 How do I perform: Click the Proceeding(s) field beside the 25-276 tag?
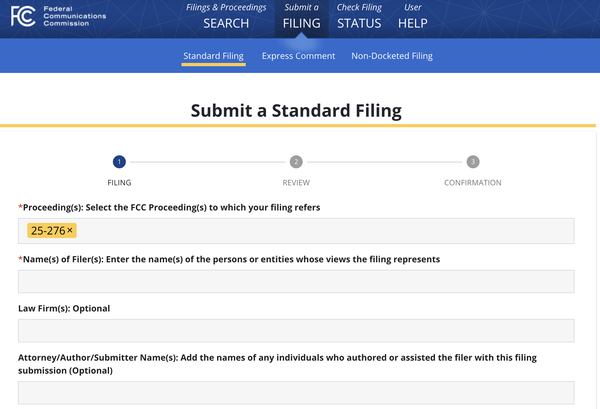(x=320, y=231)
